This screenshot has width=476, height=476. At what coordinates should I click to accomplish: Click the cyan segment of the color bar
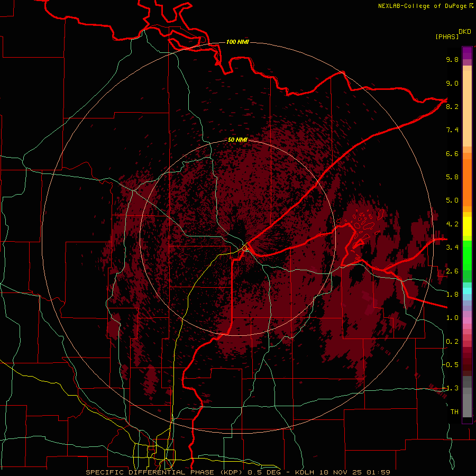click(x=467, y=291)
